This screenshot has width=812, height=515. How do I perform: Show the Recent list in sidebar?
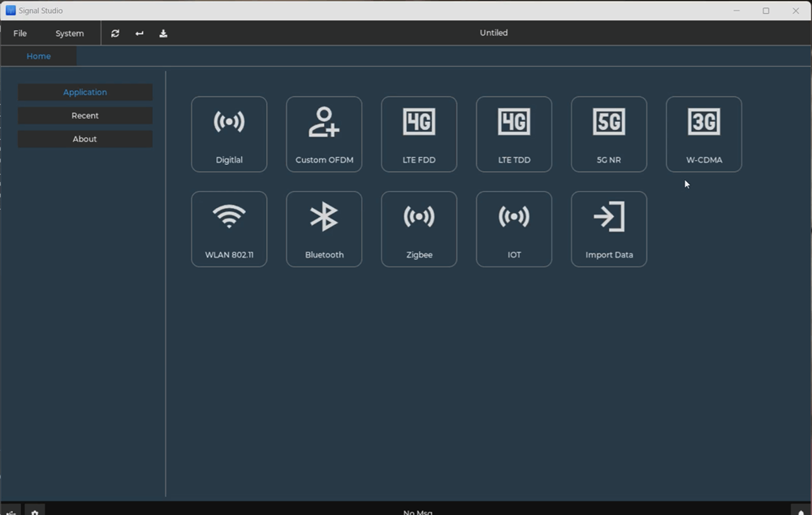pyautogui.click(x=85, y=115)
